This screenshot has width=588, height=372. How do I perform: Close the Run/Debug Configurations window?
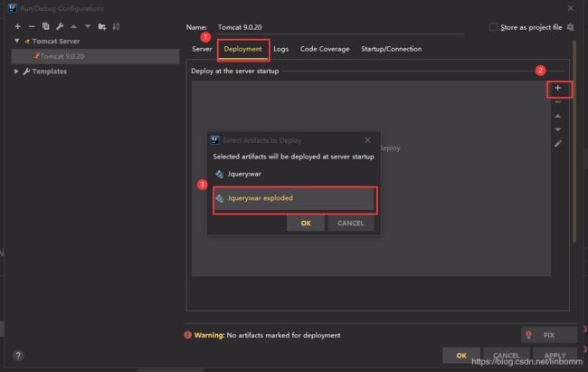tap(571, 8)
